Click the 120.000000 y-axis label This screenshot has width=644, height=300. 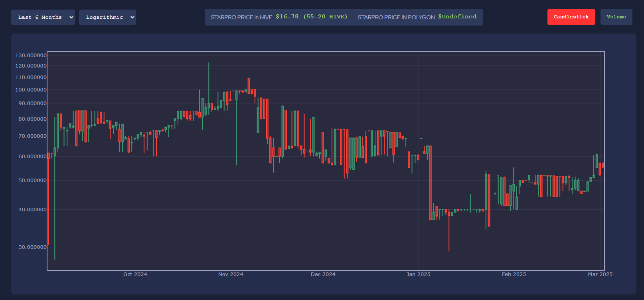pos(31,66)
